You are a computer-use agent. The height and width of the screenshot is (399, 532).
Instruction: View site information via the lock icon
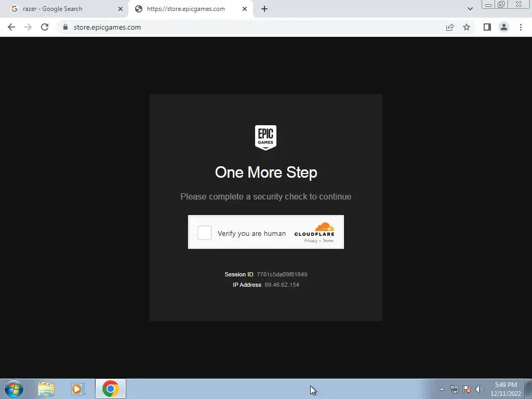[x=65, y=27]
